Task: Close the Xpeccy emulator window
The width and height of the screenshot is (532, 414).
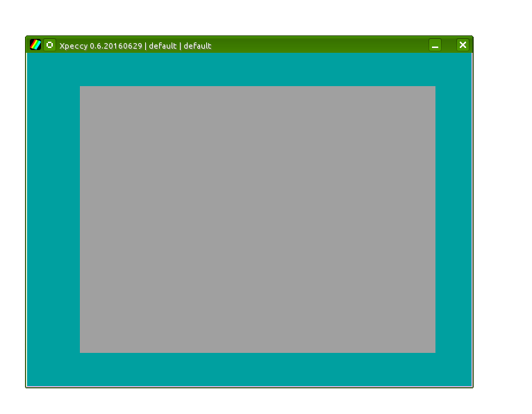Action: tap(463, 45)
